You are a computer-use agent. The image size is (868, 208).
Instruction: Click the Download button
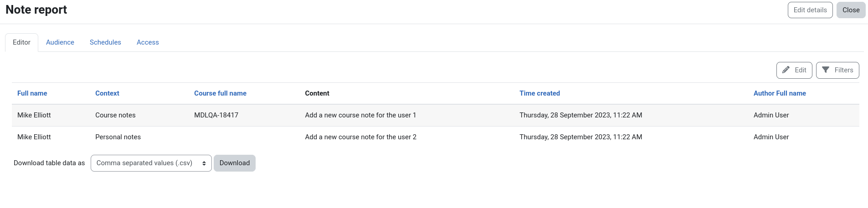(x=235, y=163)
